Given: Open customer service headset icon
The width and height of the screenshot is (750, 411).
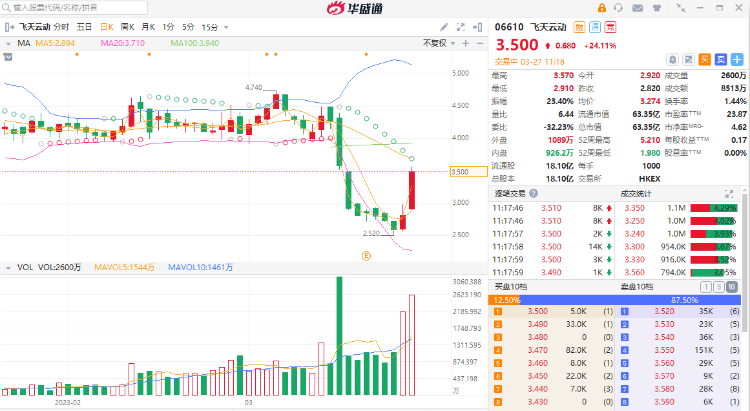Looking at the screenshot, I should 619,8.
